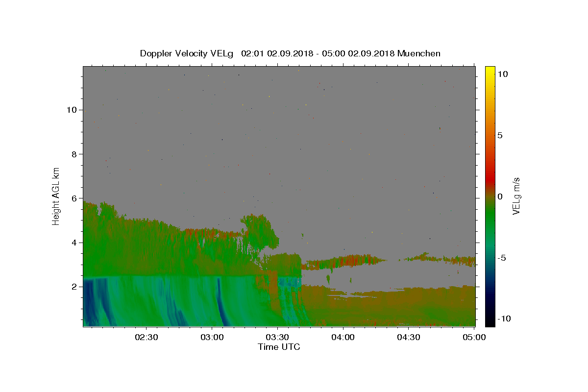Click the 'Height AGL km' y-axis label
Viewport: 588px width, 392px height.
coord(56,196)
